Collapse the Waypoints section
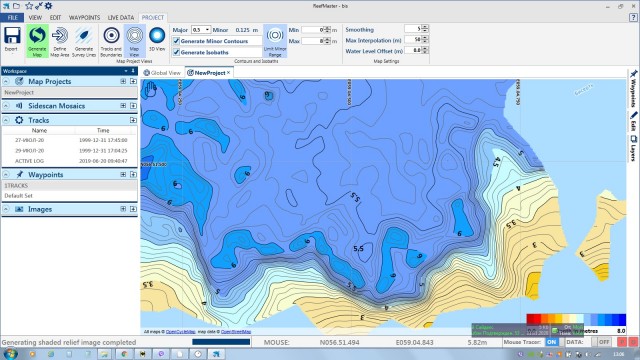Image resolution: width=640 pixels, height=360 pixels. [6, 174]
